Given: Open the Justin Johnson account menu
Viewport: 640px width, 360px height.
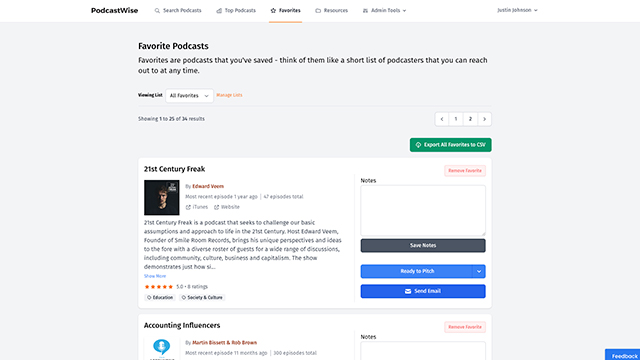Looking at the screenshot, I should point(517,10).
